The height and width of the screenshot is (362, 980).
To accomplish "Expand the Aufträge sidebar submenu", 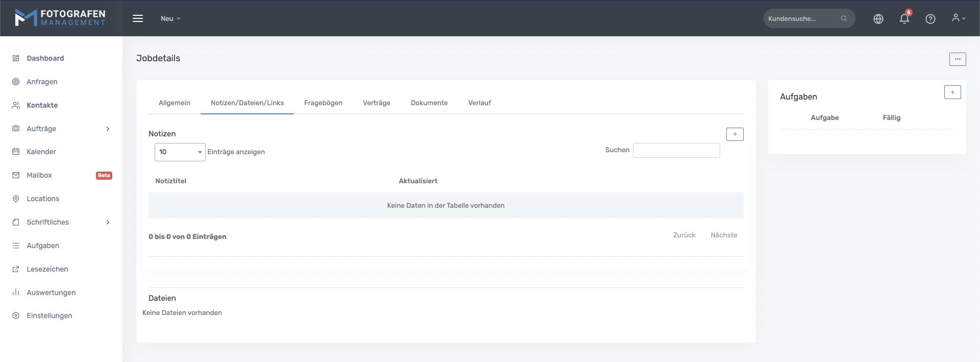I will pyautogui.click(x=108, y=129).
